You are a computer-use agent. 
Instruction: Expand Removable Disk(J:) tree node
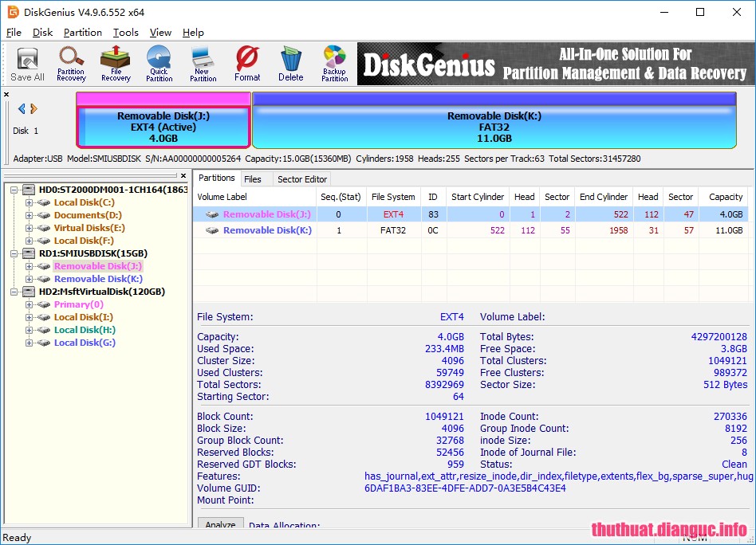(29, 266)
